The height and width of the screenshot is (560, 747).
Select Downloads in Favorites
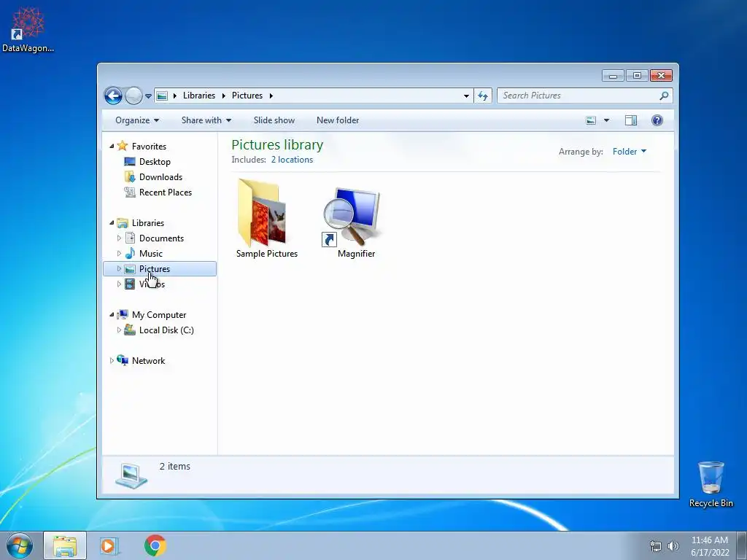[160, 177]
